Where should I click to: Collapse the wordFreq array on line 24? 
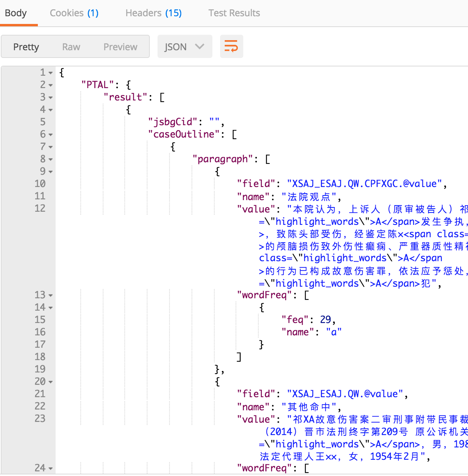point(51,468)
